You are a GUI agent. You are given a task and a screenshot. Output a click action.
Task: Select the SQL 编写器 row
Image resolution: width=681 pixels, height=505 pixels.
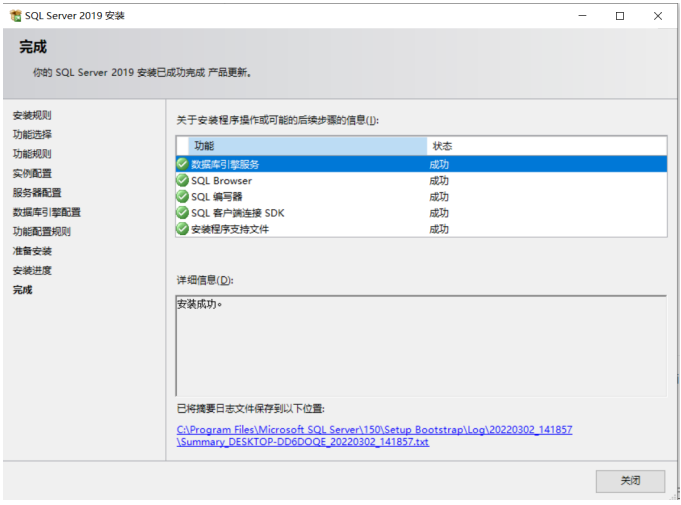tap(421, 196)
